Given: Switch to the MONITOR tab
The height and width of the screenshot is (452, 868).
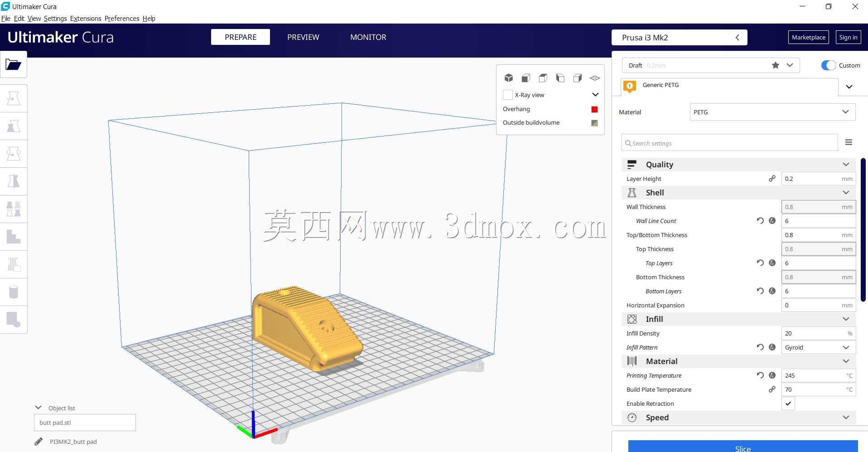Looking at the screenshot, I should 368,37.
